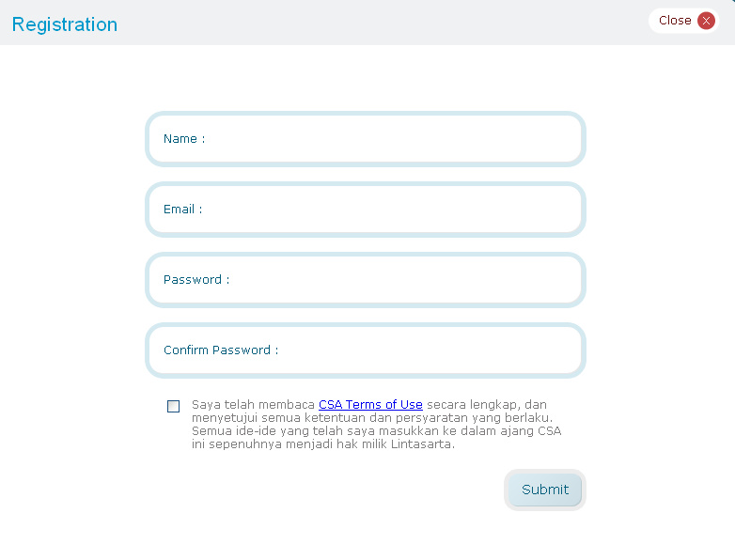The width and height of the screenshot is (735, 560).
Task: Click into the Confirm Password field
Action: [x=423, y=350]
